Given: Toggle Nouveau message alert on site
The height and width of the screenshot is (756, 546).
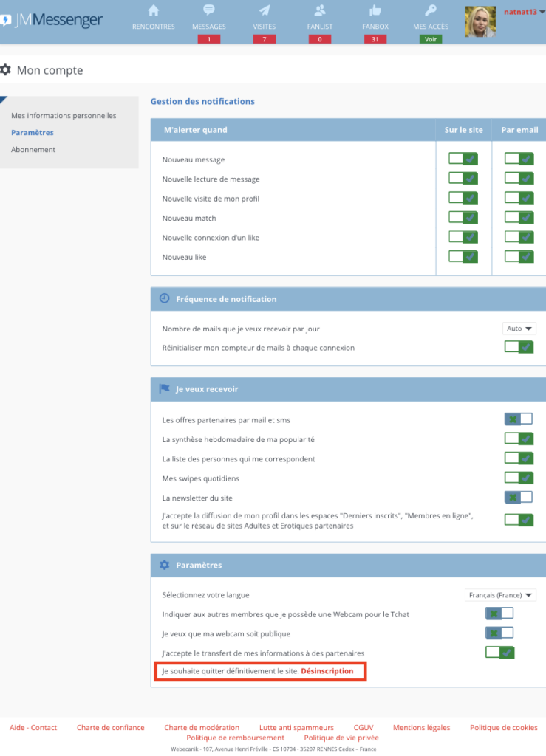Looking at the screenshot, I should click(463, 159).
